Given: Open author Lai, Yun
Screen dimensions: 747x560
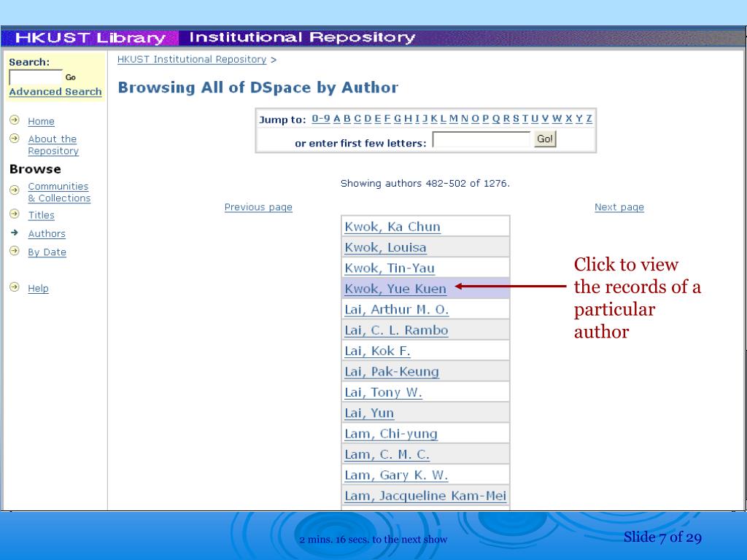Looking at the screenshot, I should tap(369, 413).
